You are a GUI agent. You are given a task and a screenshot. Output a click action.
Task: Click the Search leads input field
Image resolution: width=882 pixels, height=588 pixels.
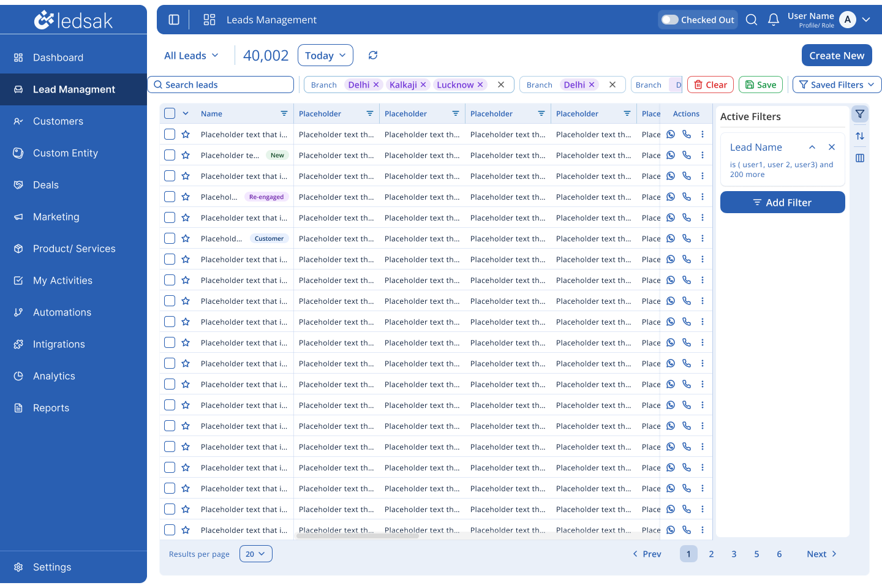[x=221, y=85]
